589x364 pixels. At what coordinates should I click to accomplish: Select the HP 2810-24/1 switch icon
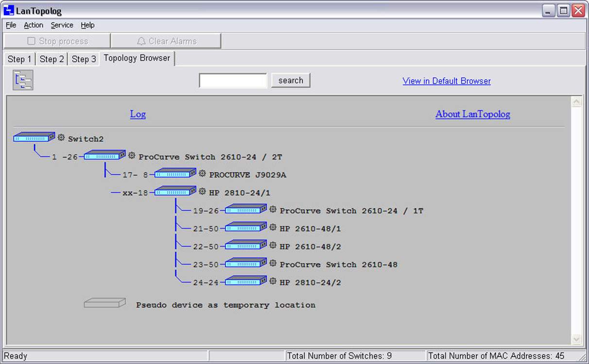[x=175, y=191]
